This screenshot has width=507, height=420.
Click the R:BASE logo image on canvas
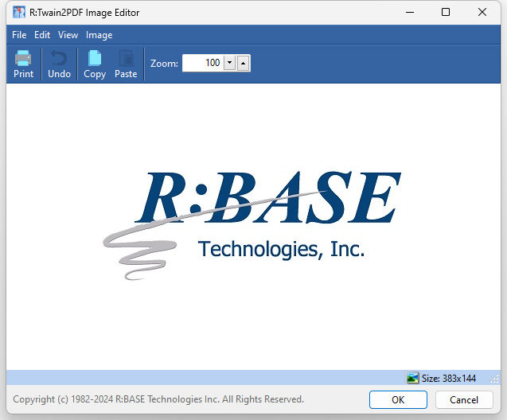pyautogui.click(x=252, y=225)
